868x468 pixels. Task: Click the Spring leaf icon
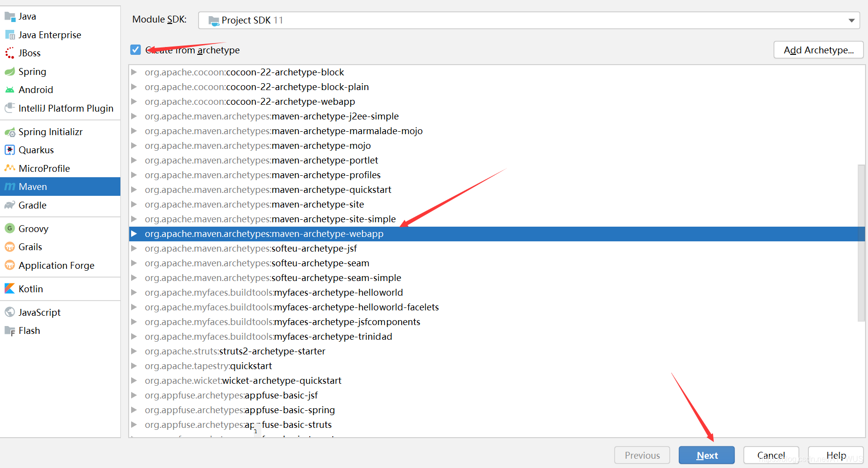click(x=10, y=71)
